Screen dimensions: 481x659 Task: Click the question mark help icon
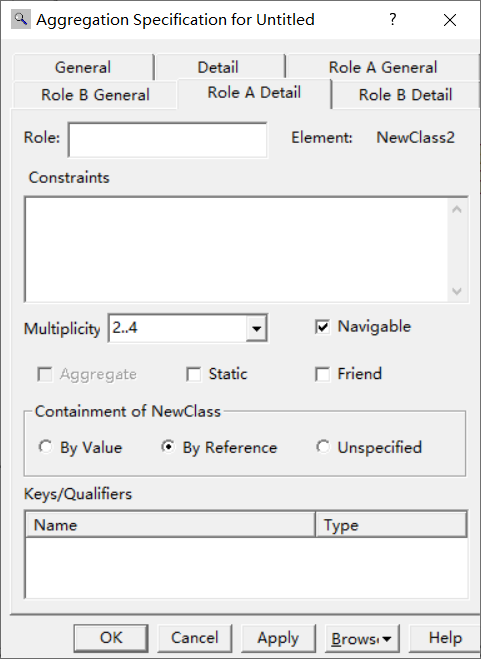click(392, 19)
